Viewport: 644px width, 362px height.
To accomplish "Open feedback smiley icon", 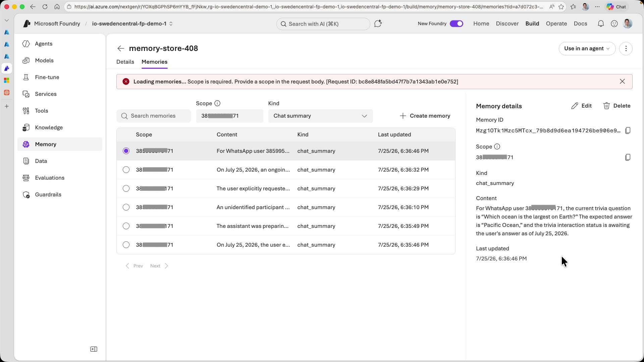I will [x=614, y=24].
